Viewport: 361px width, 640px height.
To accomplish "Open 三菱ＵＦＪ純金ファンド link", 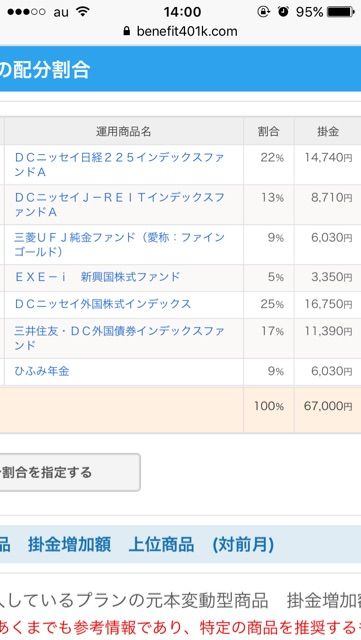I will coord(119,244).
